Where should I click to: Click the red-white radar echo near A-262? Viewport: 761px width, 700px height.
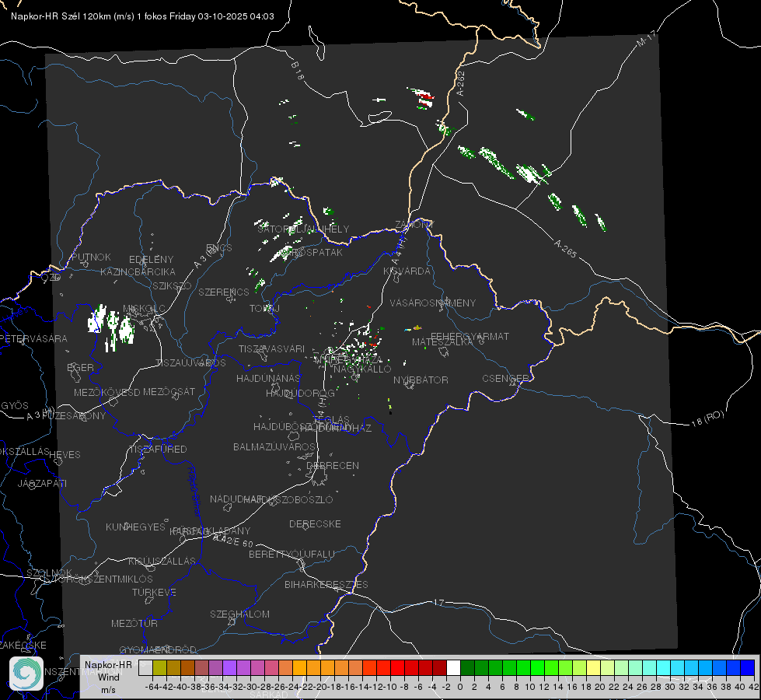click(x=422, y=98)
